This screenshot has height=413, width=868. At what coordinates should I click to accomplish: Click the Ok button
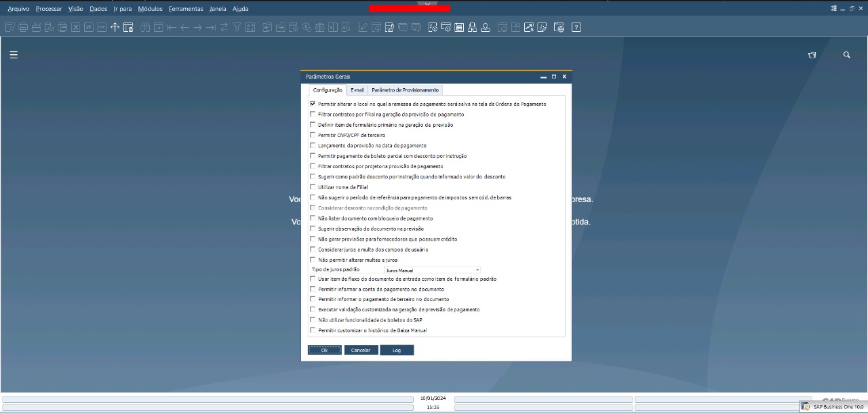tap(325, 350)
